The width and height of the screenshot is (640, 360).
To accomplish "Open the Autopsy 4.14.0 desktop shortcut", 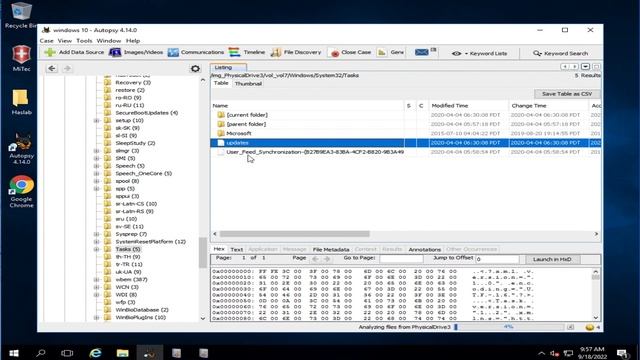I will coord(21,149).
